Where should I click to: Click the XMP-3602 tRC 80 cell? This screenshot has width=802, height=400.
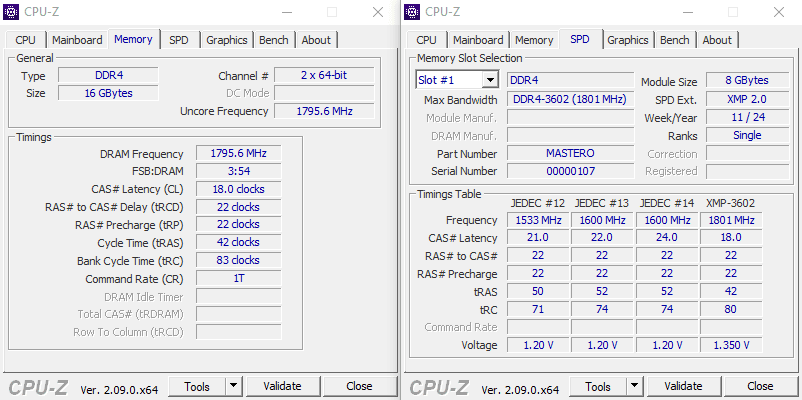point(731,309)
